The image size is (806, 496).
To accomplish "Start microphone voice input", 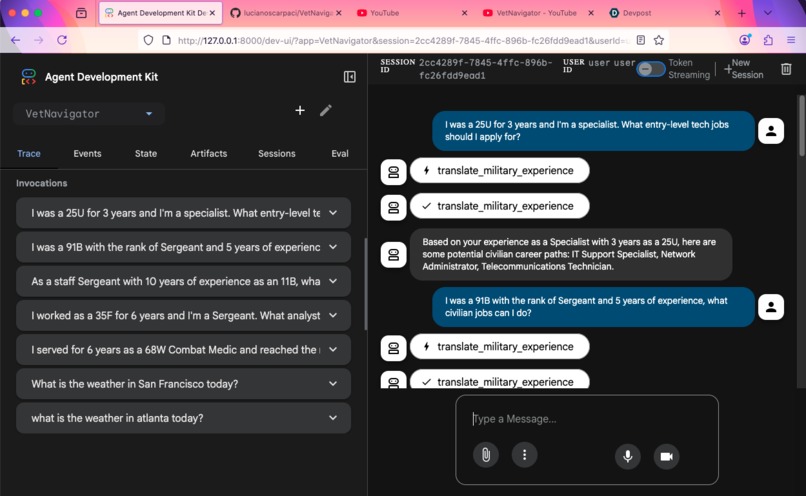I will (x=628, y=456).
